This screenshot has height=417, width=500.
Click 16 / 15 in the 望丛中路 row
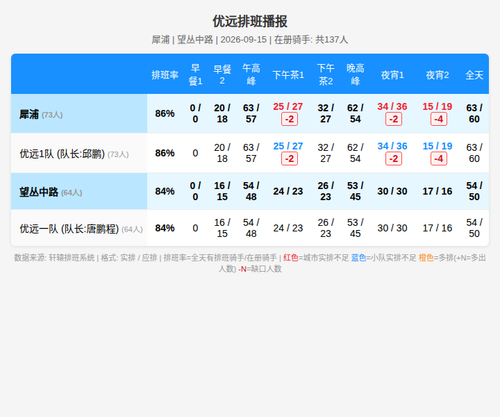tap(222, 191)
